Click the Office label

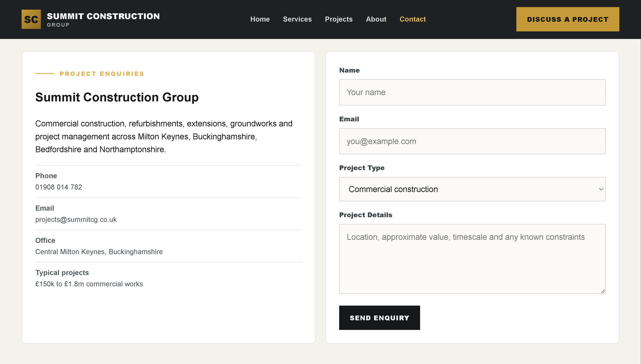(x=45, y=241)
